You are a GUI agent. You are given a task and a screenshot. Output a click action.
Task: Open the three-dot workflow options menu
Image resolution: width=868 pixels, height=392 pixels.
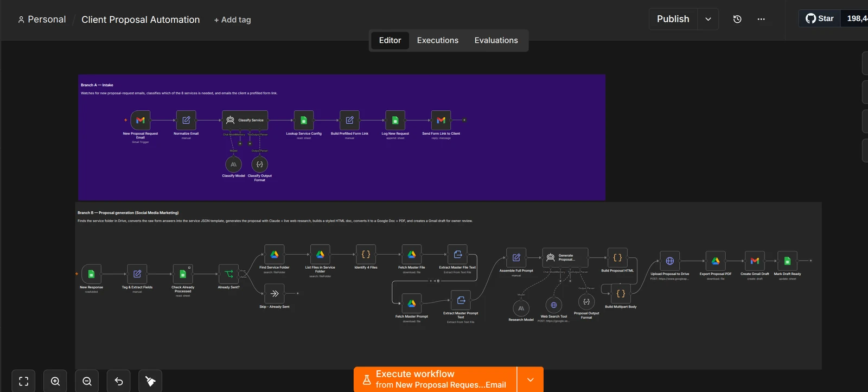761,19
